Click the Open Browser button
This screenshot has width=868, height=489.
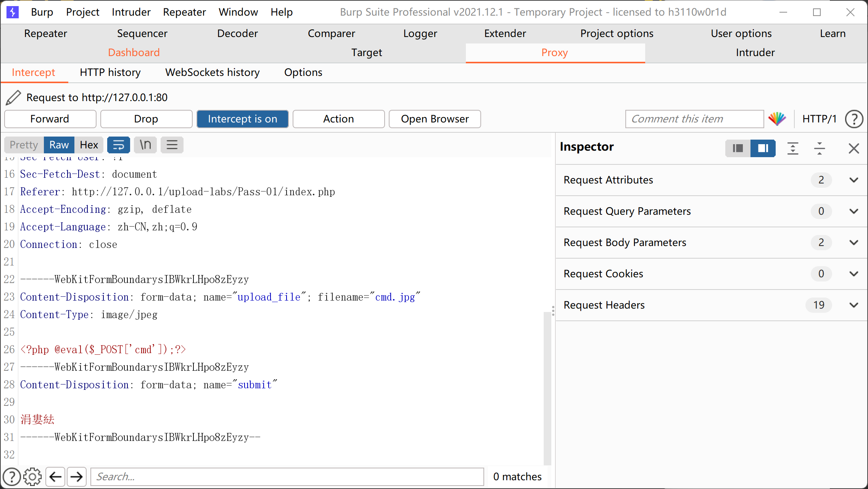coord(435,119)
